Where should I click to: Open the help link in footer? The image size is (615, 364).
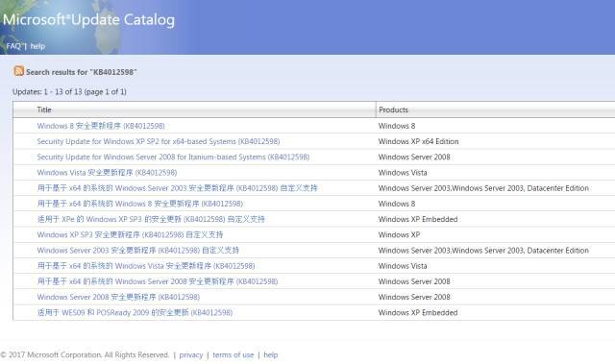[x=271, y=355]
